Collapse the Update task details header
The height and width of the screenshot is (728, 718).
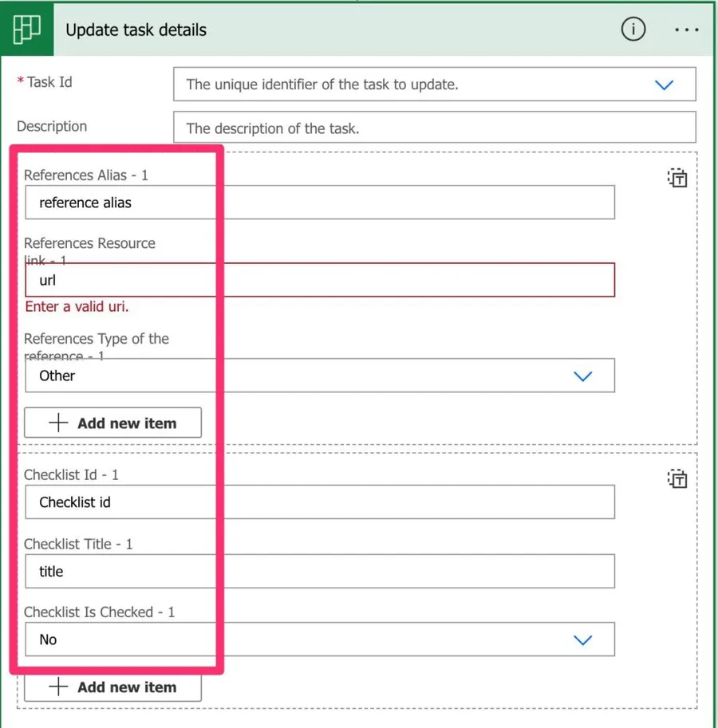(319, 30)
